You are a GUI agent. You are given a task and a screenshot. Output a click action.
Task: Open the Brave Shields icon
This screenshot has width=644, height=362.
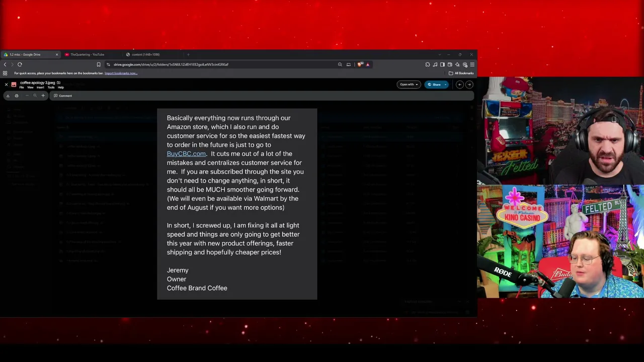(360, 64)
